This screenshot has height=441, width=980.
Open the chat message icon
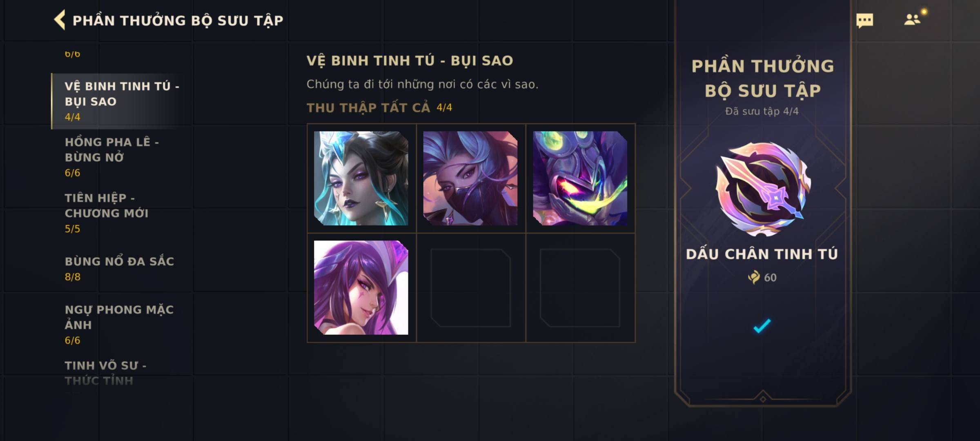[x=864, y=20]
